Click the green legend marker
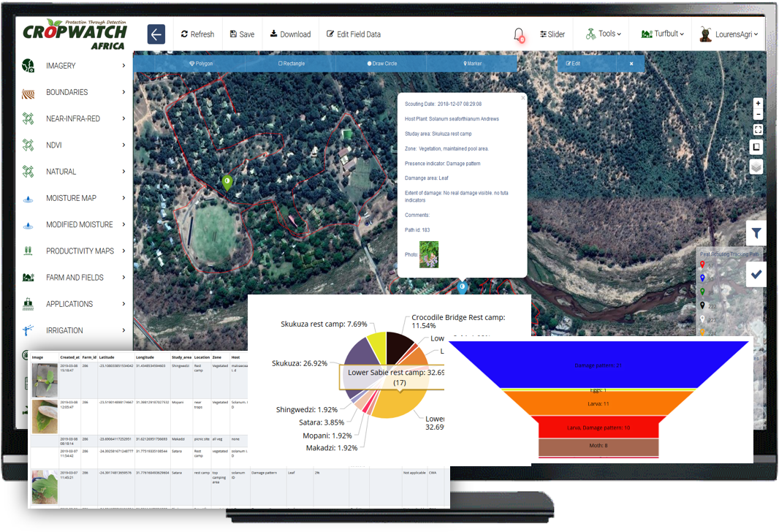 [702, 292]
